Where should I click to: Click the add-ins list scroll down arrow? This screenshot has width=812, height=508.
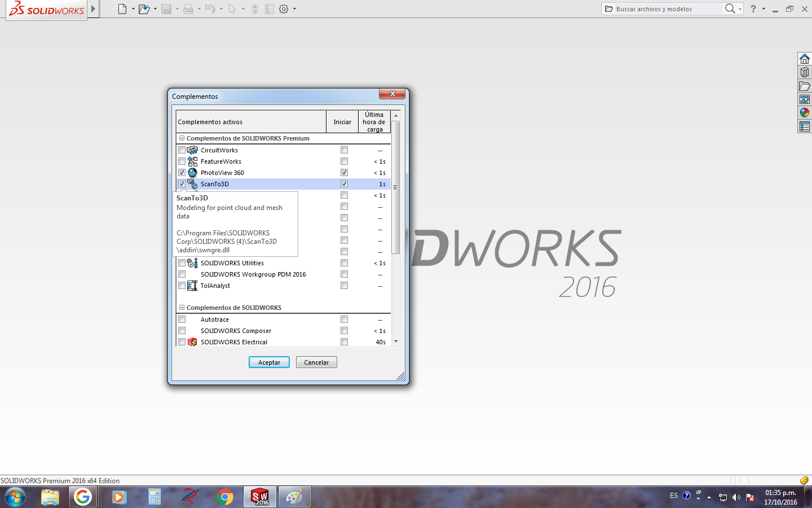tap(396, 341)
